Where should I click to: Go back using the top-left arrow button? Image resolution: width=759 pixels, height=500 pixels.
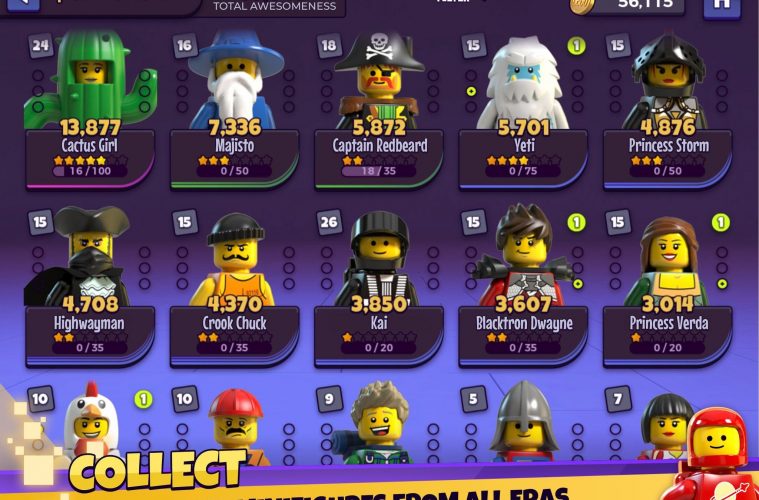click(23, 5)
